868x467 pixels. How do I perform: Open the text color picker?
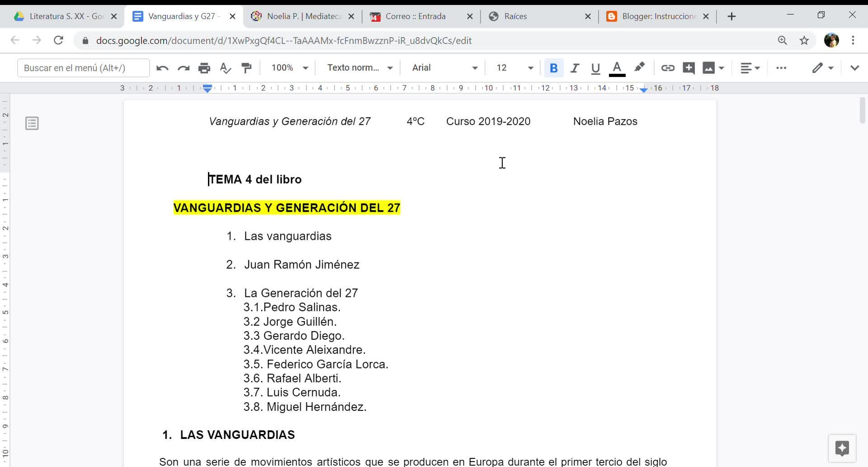(x=617, y=68)
